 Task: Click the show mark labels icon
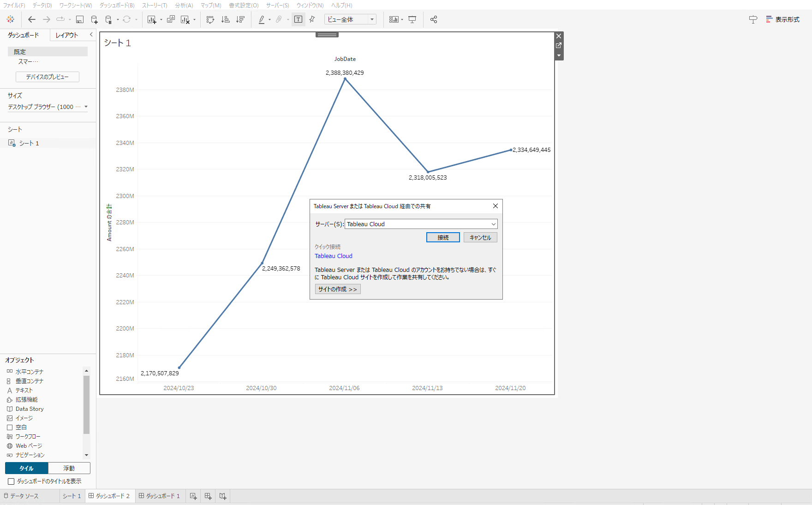pyautogui.click(x=298, y=19)
